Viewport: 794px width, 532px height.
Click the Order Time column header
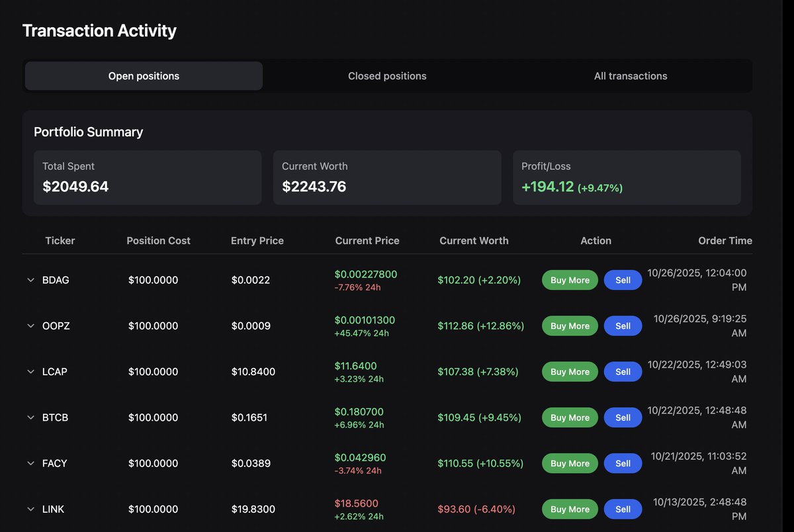coord(725,241)
